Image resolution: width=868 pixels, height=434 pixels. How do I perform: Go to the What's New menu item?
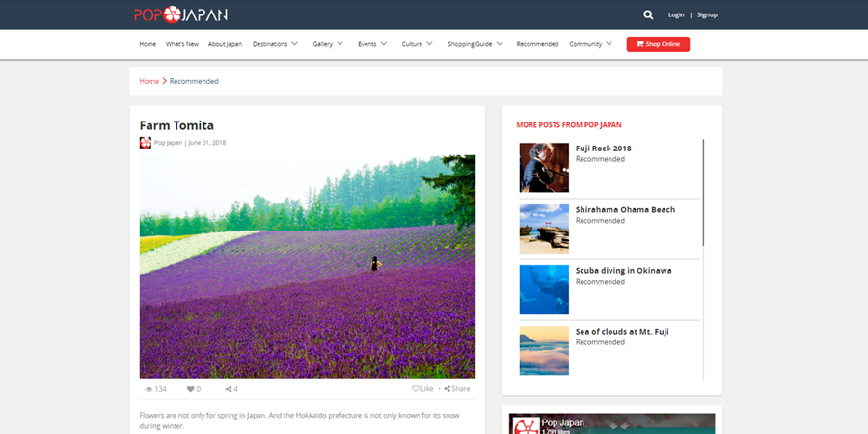[x=182, y=44]
